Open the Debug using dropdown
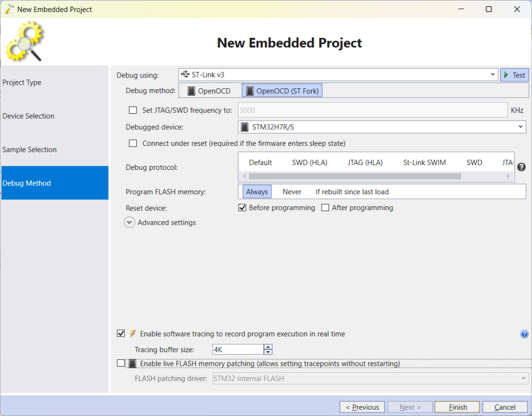532x416 pixels. point(493,74)
